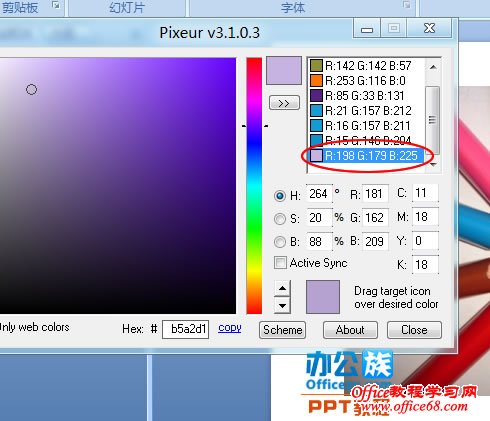Click the brightness field showing 88
This screenshot has height=421, width=490.
pyautogui.click(x=319, y=241)
